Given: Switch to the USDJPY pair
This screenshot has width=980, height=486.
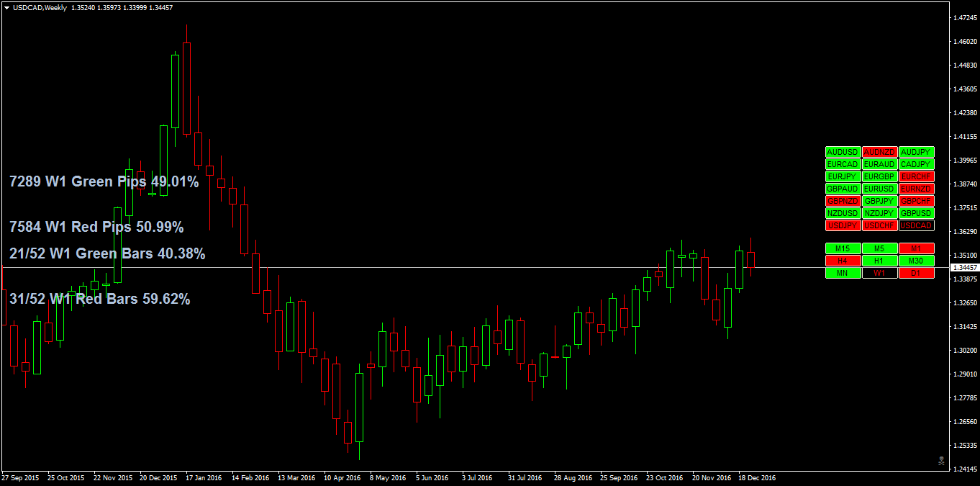Looking at the screenshot, I should (843, 225).
